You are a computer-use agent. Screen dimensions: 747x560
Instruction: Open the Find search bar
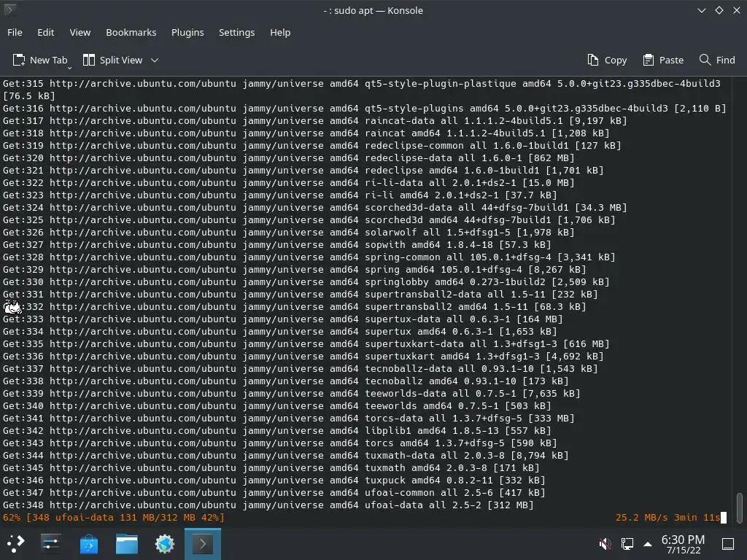(x=717, y=60)
